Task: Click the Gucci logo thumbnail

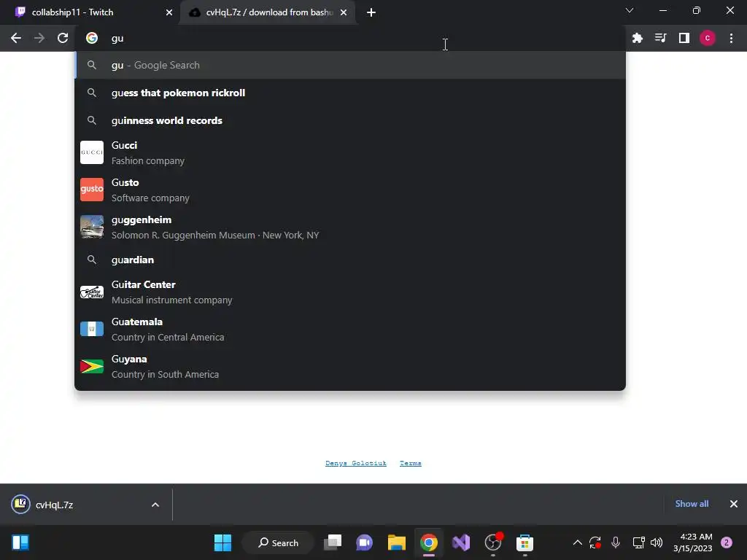Action: pyautogui.click(x=92, y=152)
